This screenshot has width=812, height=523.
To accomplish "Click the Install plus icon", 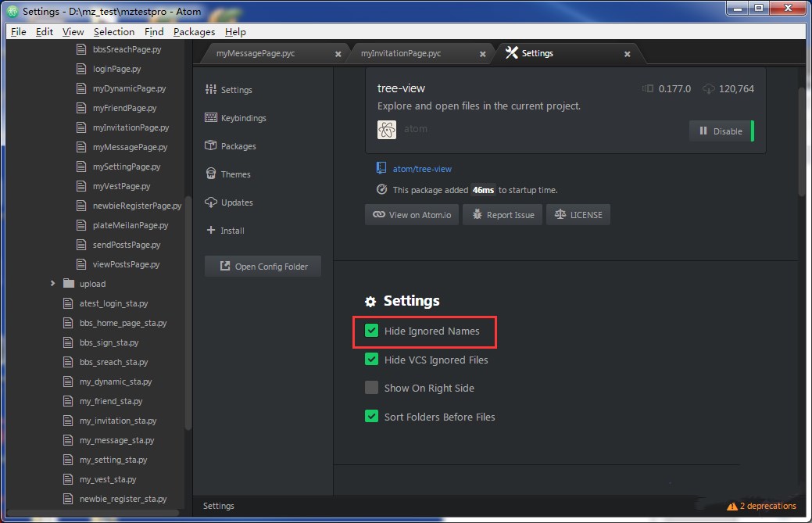I will 211,230.
